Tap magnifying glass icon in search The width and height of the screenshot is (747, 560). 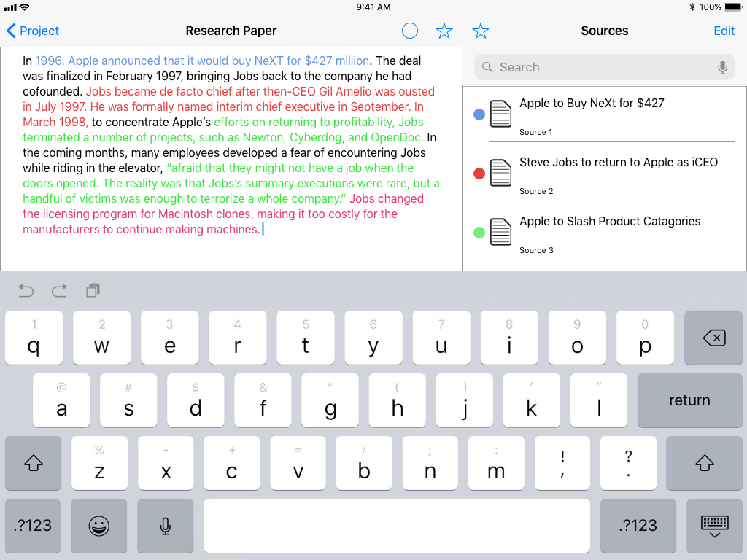pos(487,67)
